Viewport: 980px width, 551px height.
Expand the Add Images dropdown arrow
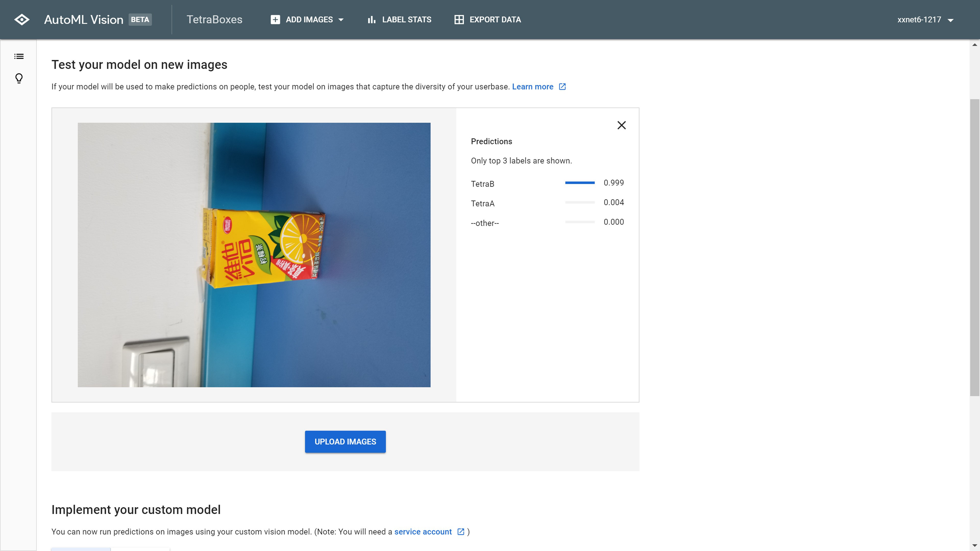(x=341, y=20)
